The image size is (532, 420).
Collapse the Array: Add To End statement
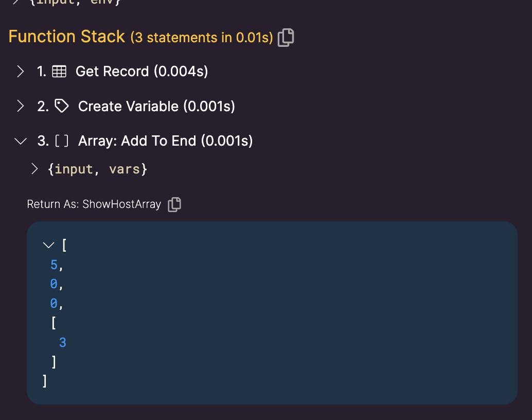21,141
